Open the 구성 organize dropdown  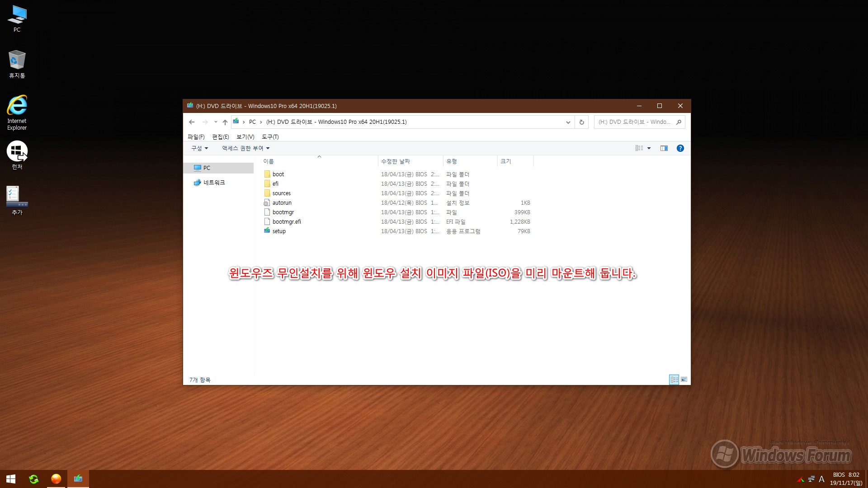199,148
